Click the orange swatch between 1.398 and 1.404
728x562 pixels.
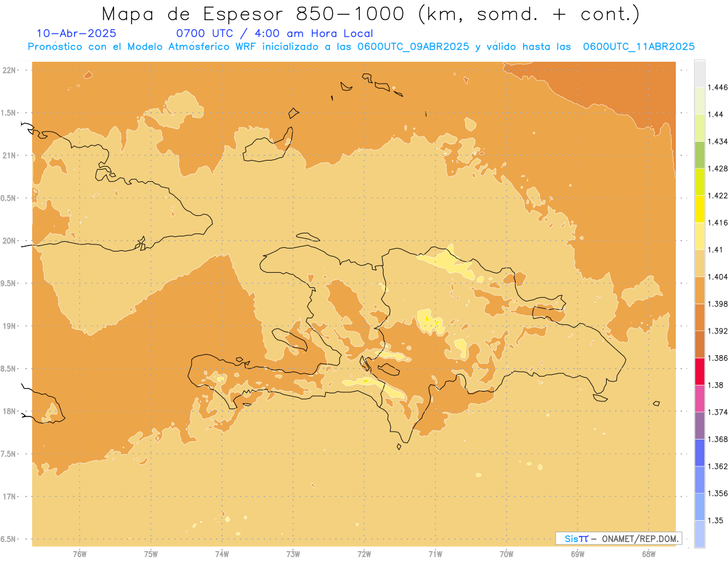(x=699, y=290)
